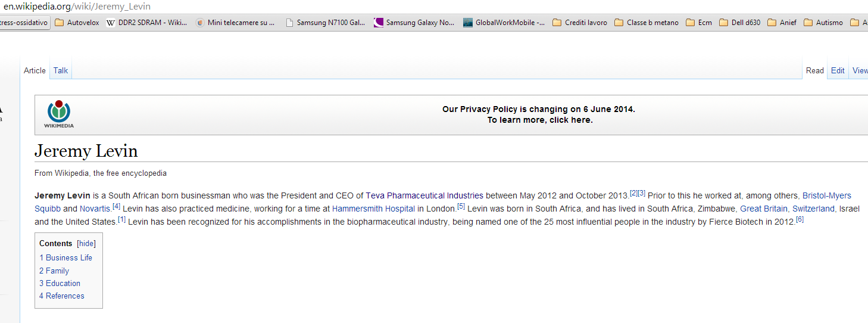Jump to the Business Life section
This screenshot has width=868, height=323.
click(x=66, y=257)
